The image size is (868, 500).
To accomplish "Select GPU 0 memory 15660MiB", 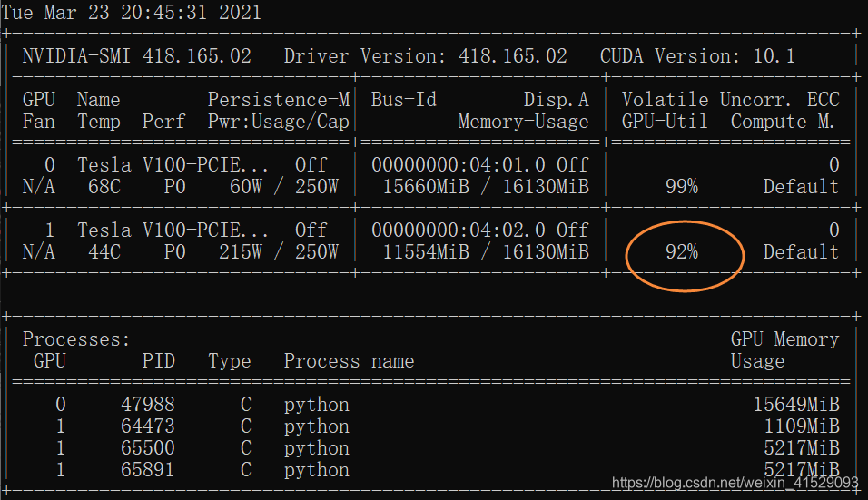I will pyautogui.click(x=426, y=187).
